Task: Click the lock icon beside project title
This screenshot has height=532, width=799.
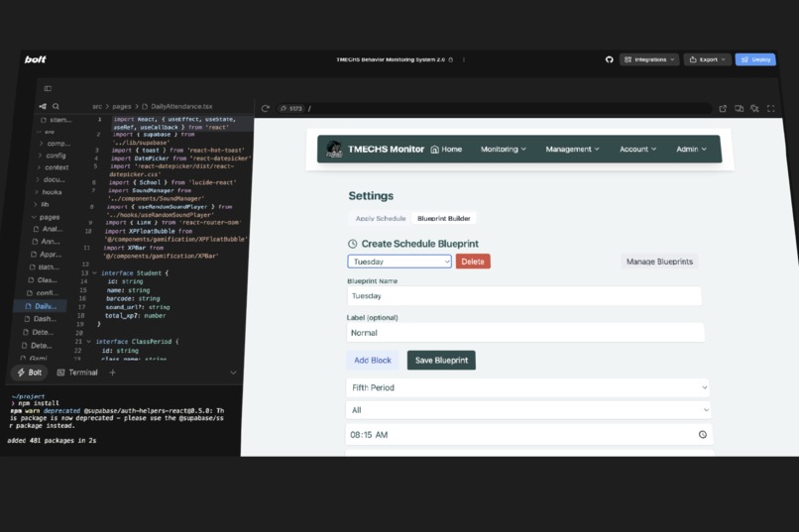Action: point(451,59)
